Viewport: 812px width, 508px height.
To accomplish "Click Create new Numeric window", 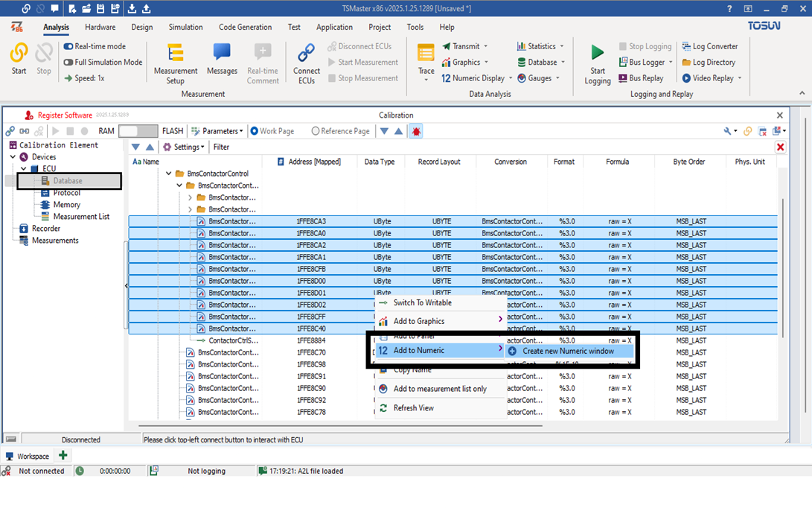I will point(569,351).
